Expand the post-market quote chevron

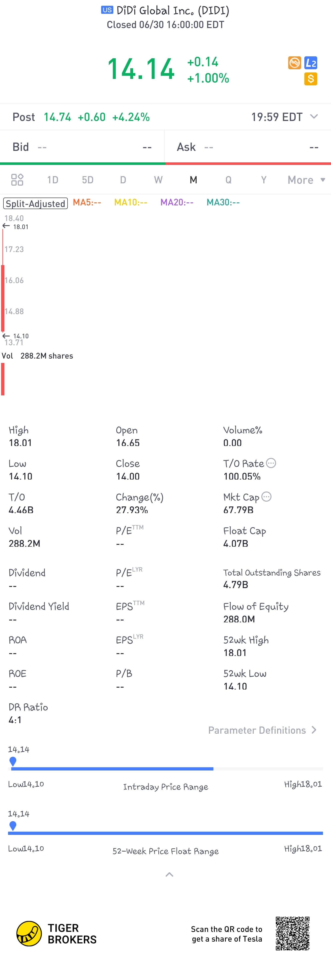click(x=314, y=116)
